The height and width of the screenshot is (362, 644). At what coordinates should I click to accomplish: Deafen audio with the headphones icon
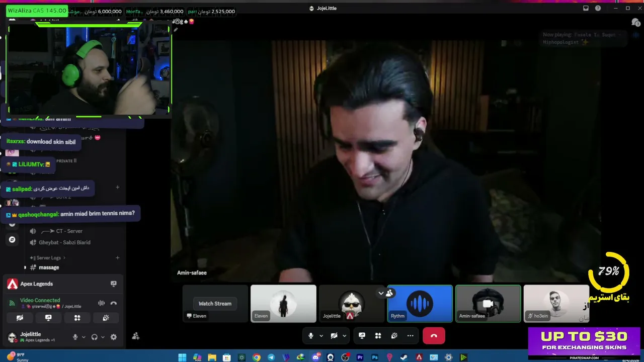point(94,337)
